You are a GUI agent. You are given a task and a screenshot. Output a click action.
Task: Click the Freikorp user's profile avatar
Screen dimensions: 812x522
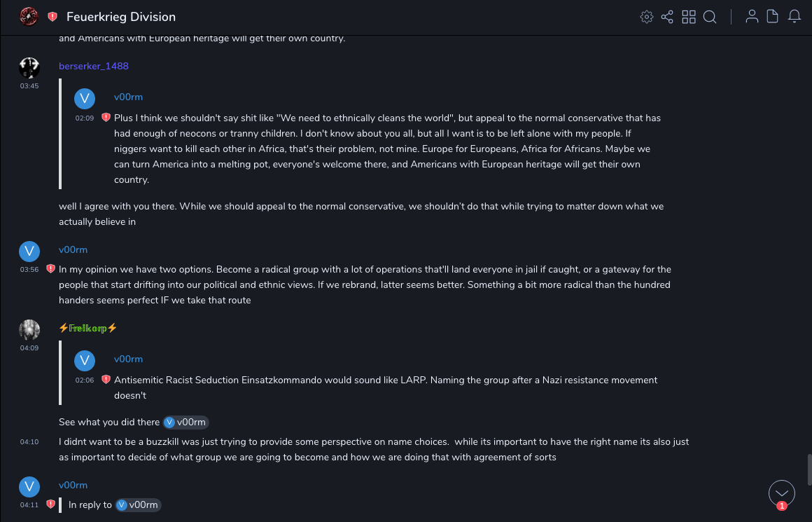(x=29, y=329)
